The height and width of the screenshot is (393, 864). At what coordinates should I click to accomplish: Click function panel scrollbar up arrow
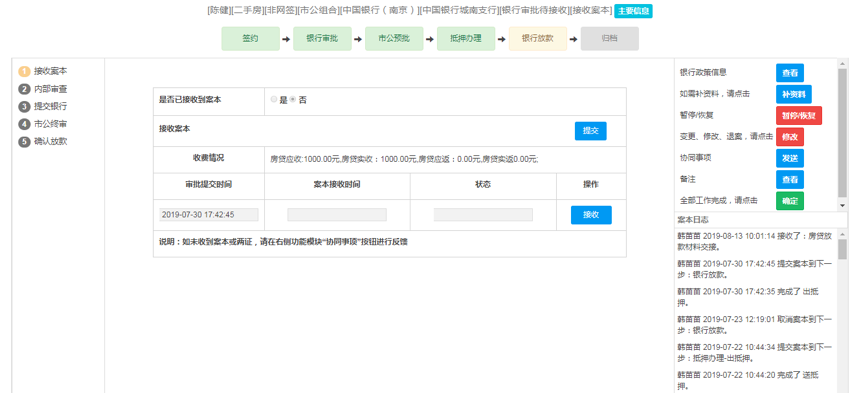tap(843, 63)
